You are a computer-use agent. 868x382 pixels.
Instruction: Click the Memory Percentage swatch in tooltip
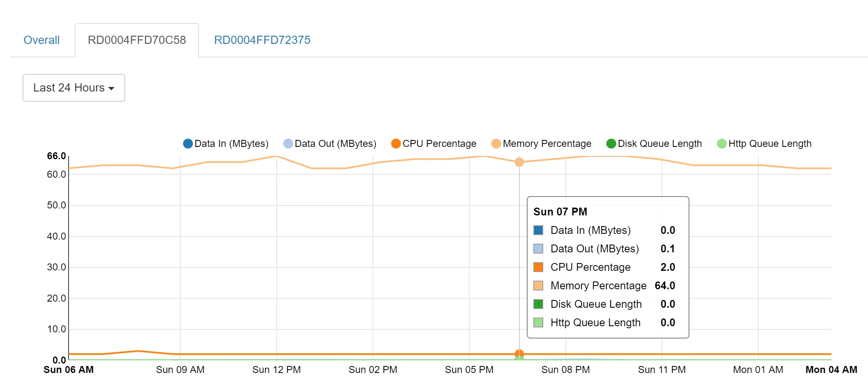pyautogui.click(x=538, y=286)
